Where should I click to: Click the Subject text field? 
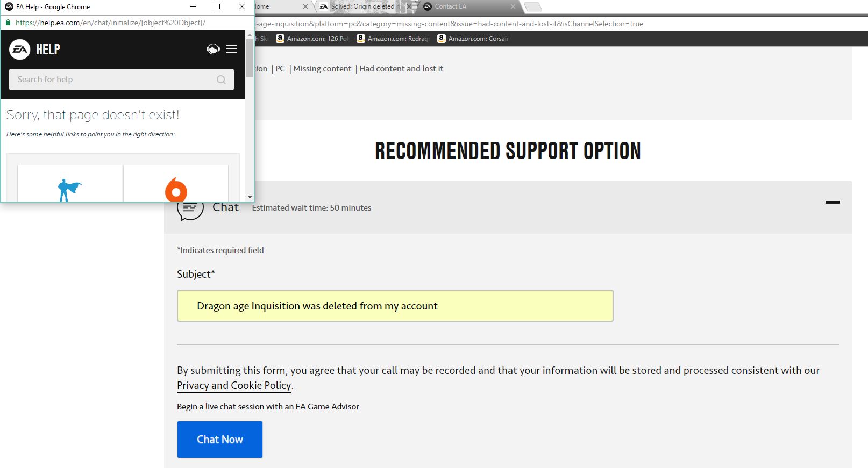pyautogui.click(x=395, y=306)
